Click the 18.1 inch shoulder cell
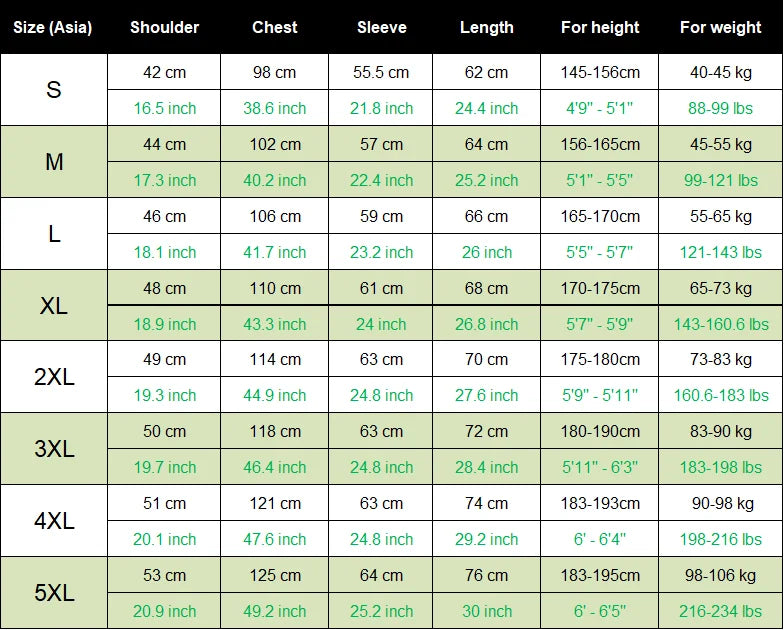The width and height of the screenshot is (784, 630). coord(164,252)
